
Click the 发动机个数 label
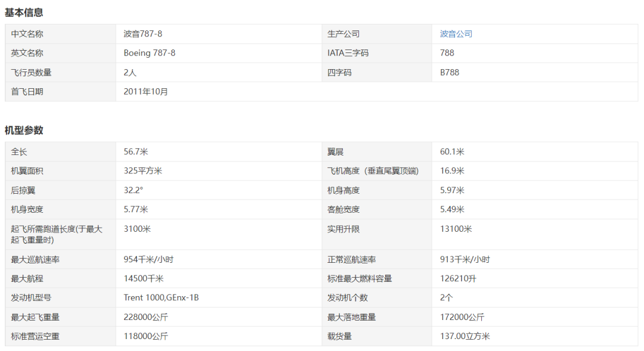pos(348,297)
